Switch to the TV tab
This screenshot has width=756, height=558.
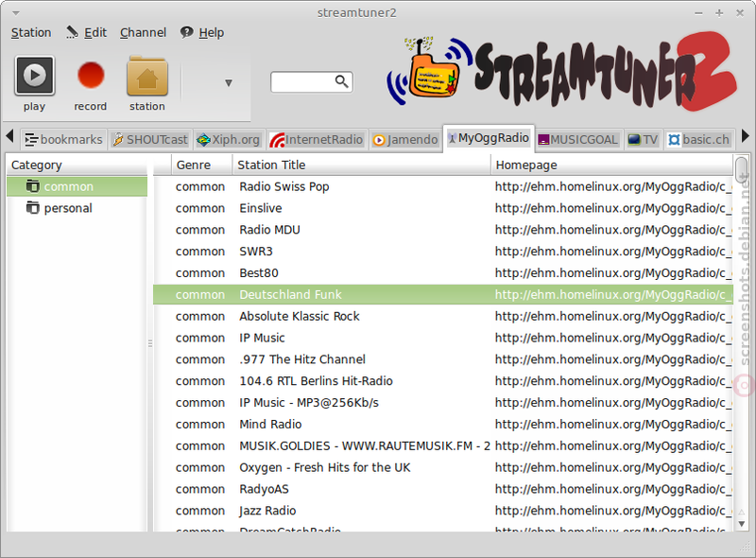point(643,140)
